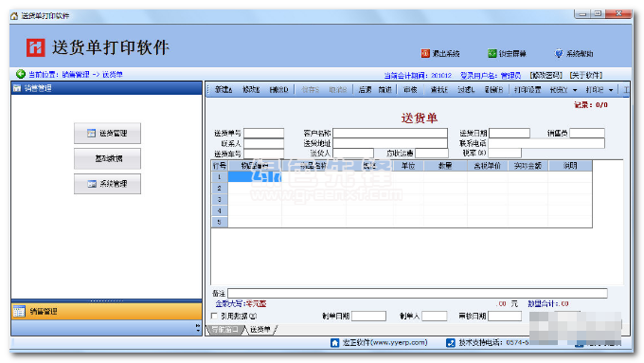
Task: Click 审核 in the toolbar
Action: pos(410,90)
